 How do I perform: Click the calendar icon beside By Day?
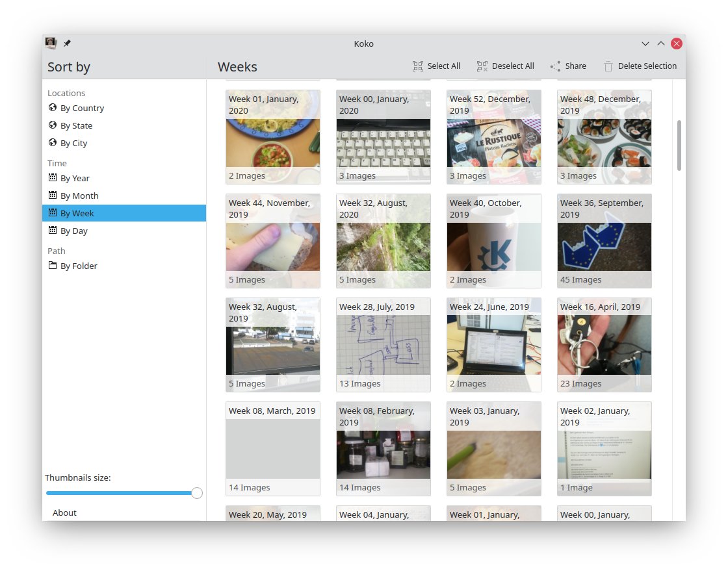[x=53, y=231]
